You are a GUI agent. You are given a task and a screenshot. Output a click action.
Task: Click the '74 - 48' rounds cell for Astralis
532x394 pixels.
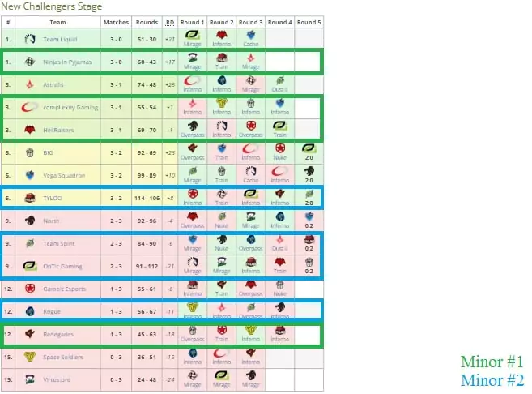(147, 84)
